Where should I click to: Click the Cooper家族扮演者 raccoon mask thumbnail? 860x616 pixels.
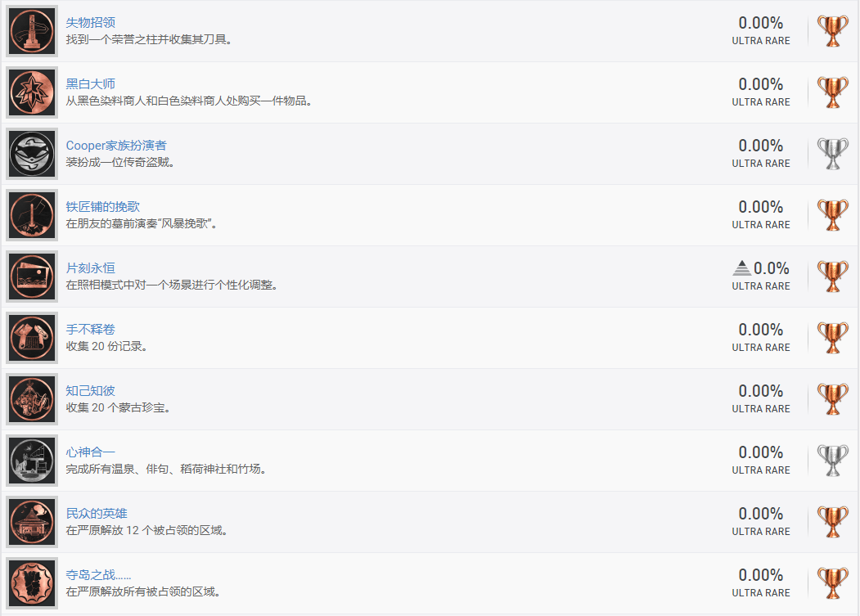(x=32, y=154)
